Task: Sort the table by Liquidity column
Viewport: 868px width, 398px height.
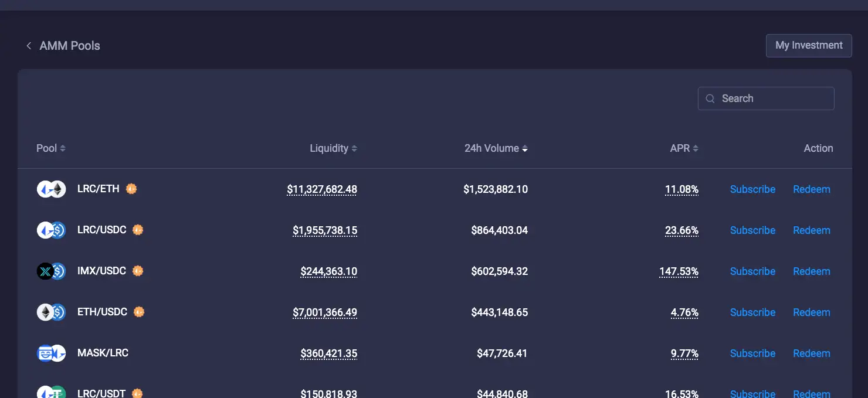Action: pos(333,148)
